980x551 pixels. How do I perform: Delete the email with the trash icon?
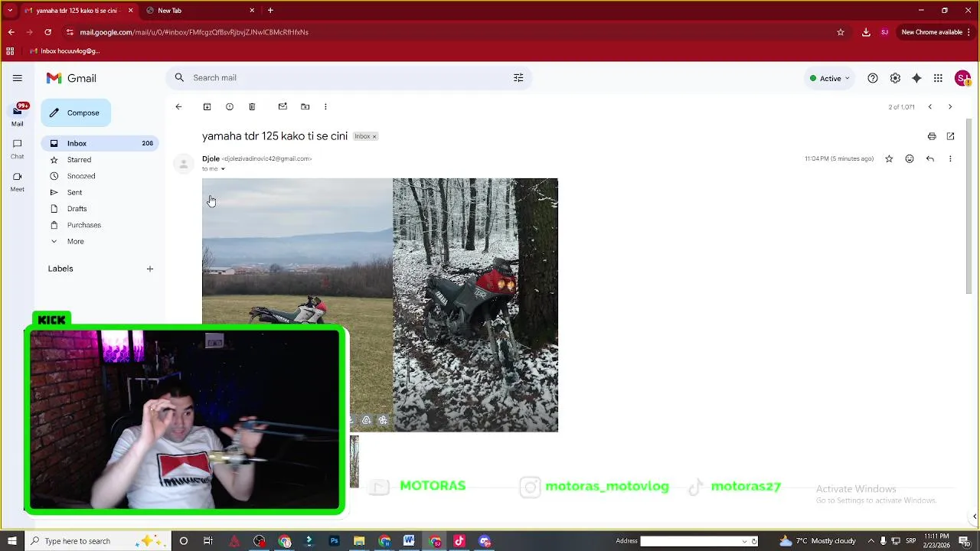pyautogui.click(x=252, y=106)
